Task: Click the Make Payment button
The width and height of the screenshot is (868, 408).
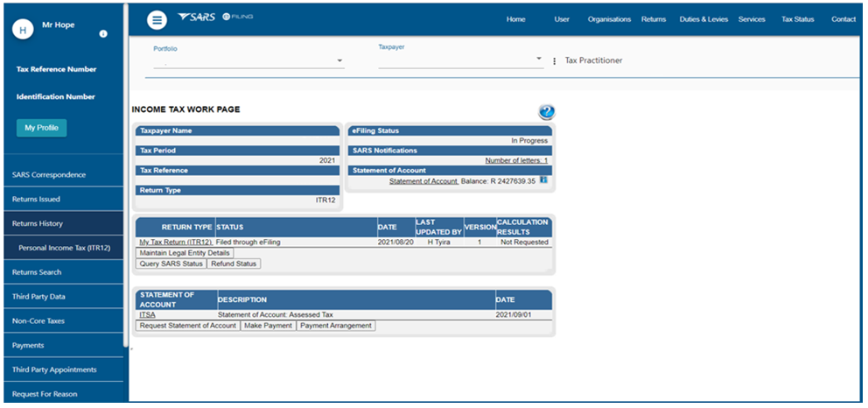Action: click(x=268, y=326)
